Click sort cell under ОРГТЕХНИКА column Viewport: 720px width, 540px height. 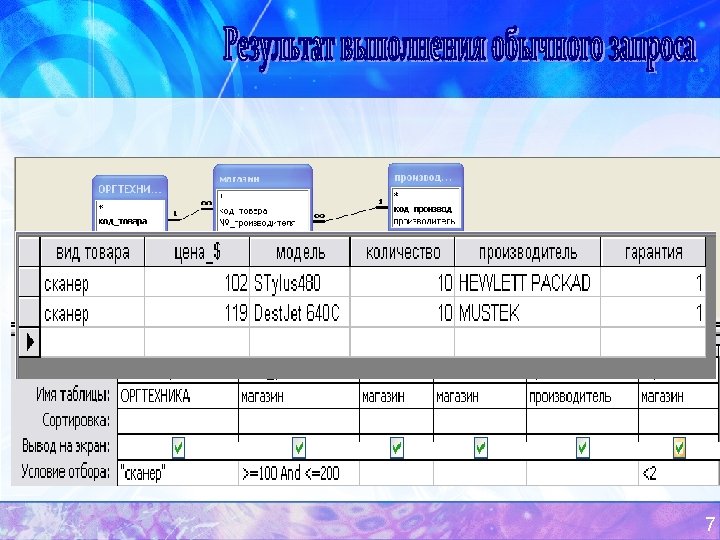pos(178,421)
